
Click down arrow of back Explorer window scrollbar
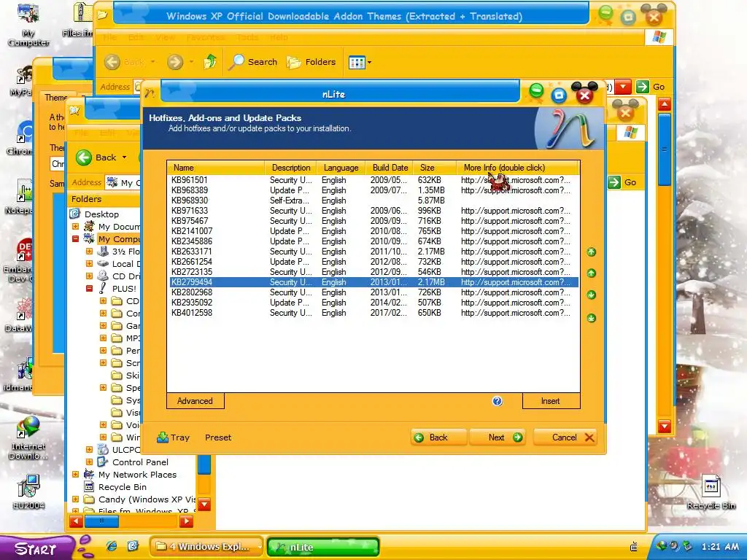(664, 426)
